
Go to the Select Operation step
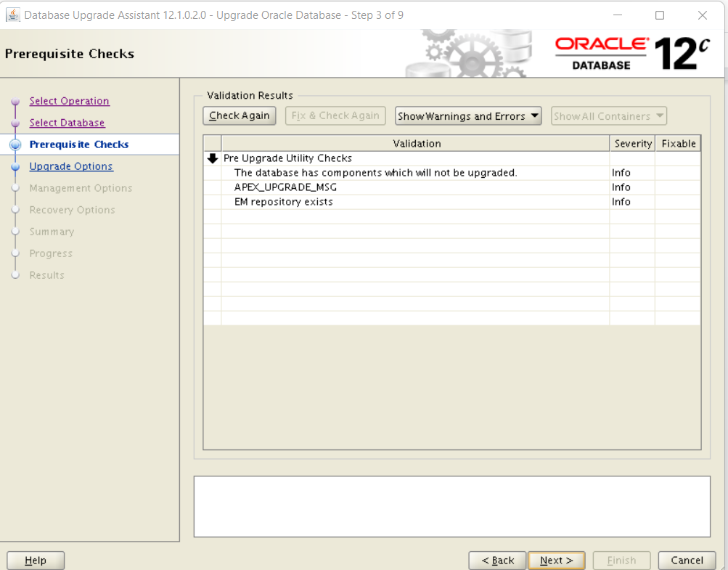pos(69,101)
